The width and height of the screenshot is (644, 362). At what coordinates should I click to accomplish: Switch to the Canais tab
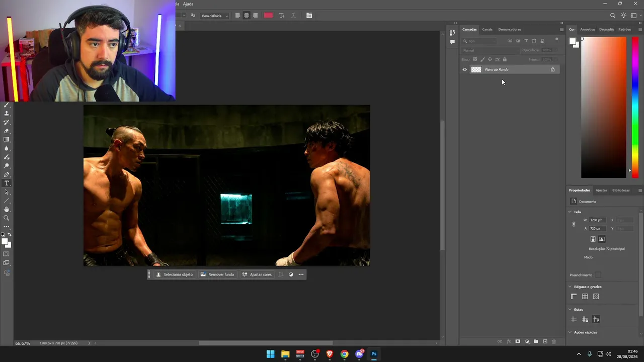487,29
